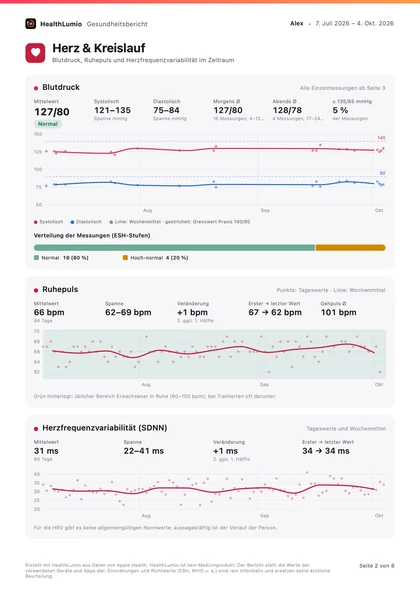Click the date range 7. Juli 2026 – 4. Okt. 2026
420x595 pixels.
click(355, 24)
